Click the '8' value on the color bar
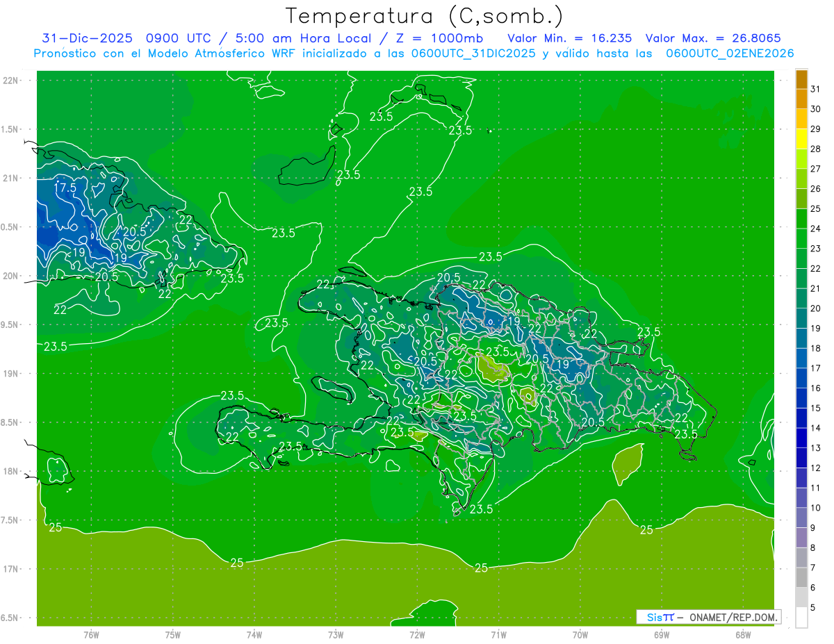 tap(813, 548)
